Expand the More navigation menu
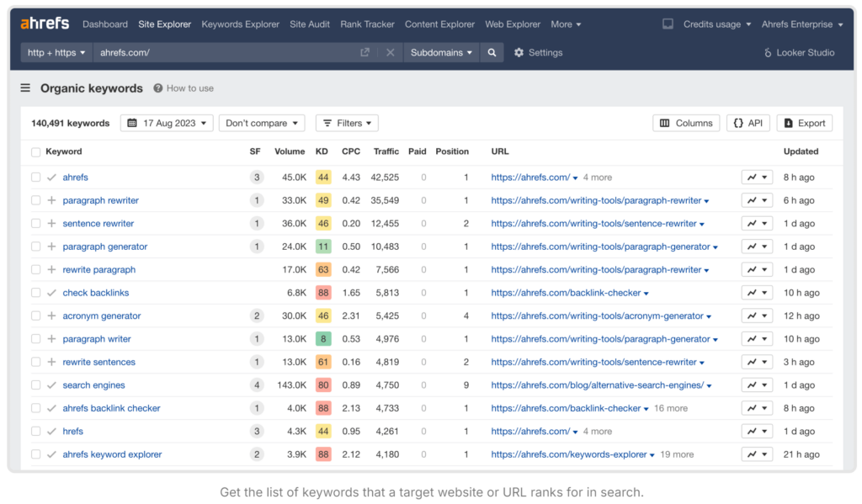Screen dimensions: 862x504 pos(566,24)
